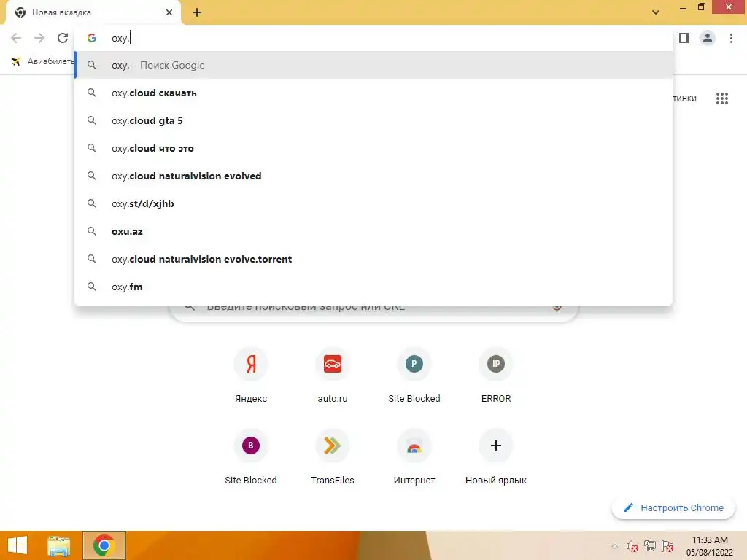
Task: Choose 'oxy.cloud скачать' suggestion
Action: 373,93
